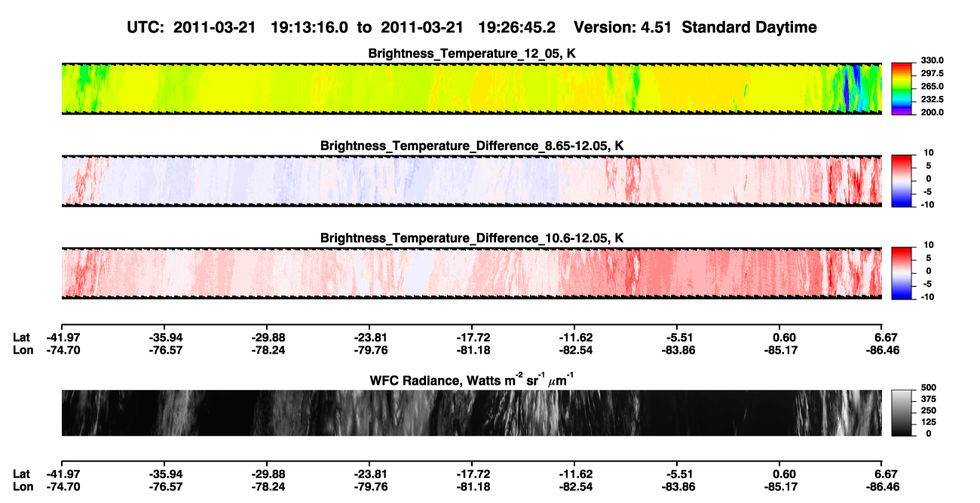This screenshot has width=980, height=503.
Task: Click latitude -29.88 on the upper axis
Action: coord(268,337)
